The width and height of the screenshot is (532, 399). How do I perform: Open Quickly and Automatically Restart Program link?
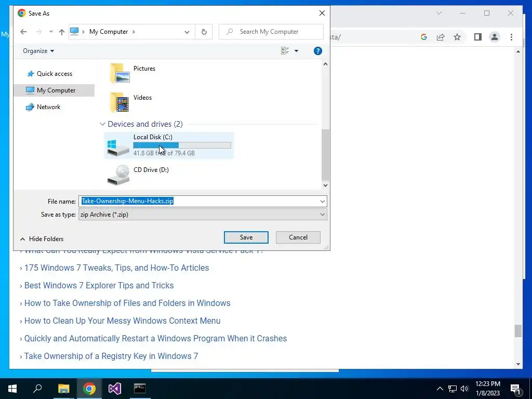[155, 338]
